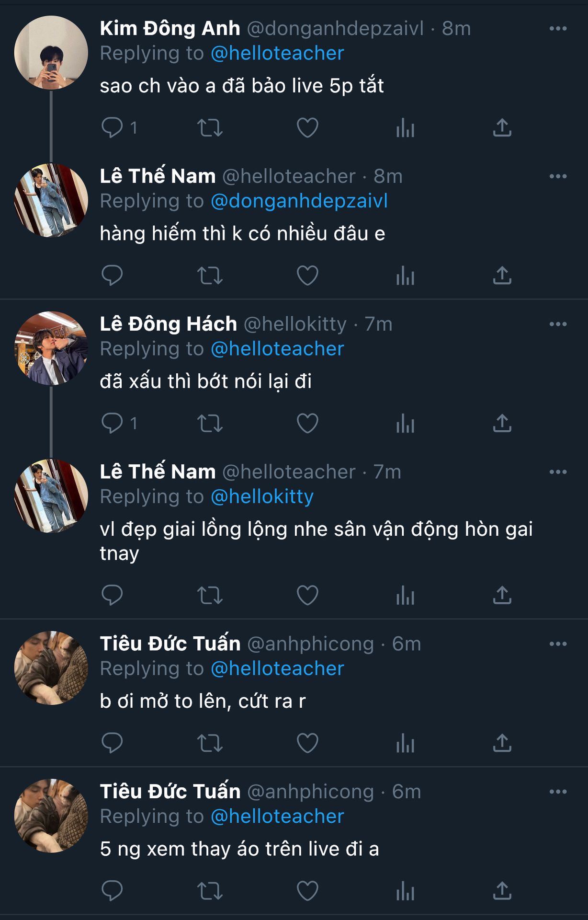Open Lê Đông Hách's profile name
The width and height of the screenshot is (588, 920).
[169, 324]
